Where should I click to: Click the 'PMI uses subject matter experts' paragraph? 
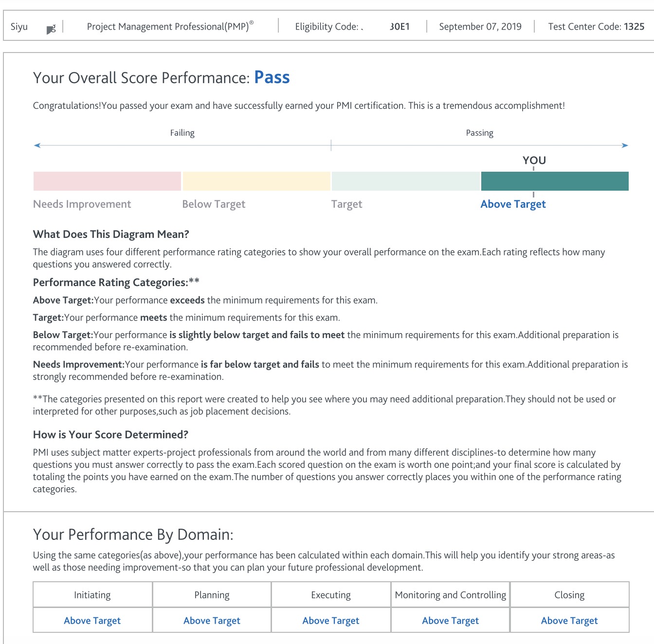coord(327,471)
